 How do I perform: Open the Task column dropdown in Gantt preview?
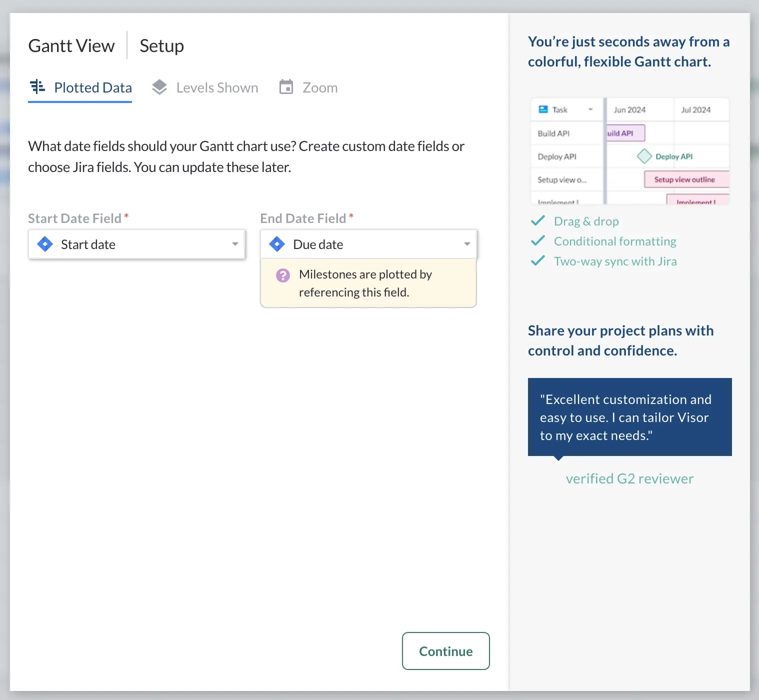coord(590,109)
